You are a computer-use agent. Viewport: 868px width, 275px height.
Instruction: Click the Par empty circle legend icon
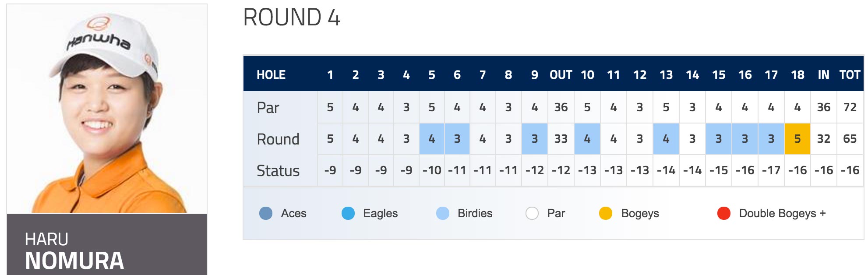coord(532,213)
